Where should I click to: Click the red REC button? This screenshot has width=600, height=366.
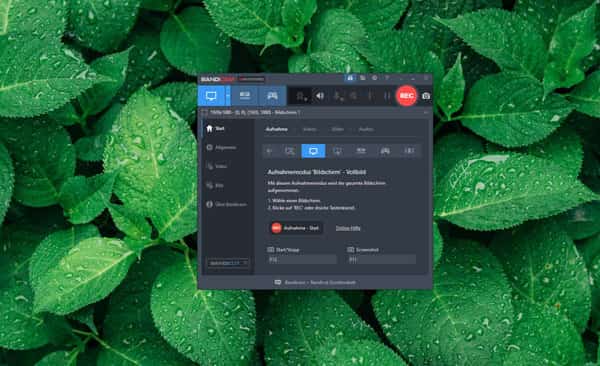[406, 96]
